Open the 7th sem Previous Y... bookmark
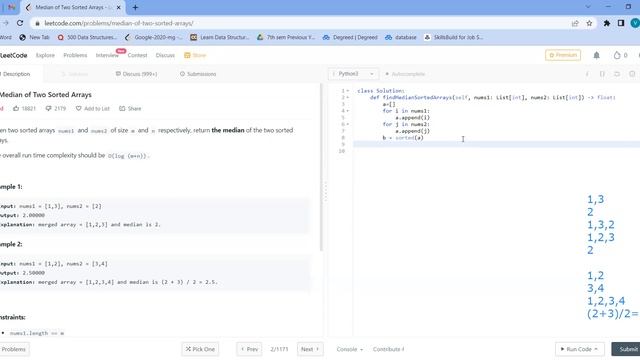 [x=286, y=37]
